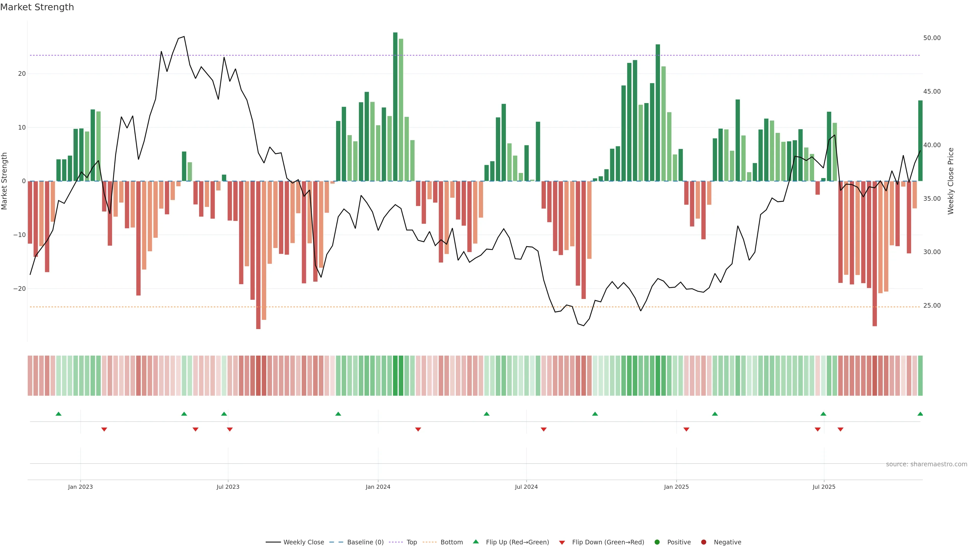
Task: Click the Market Strength chart title
Action: (x=37, y=7)
